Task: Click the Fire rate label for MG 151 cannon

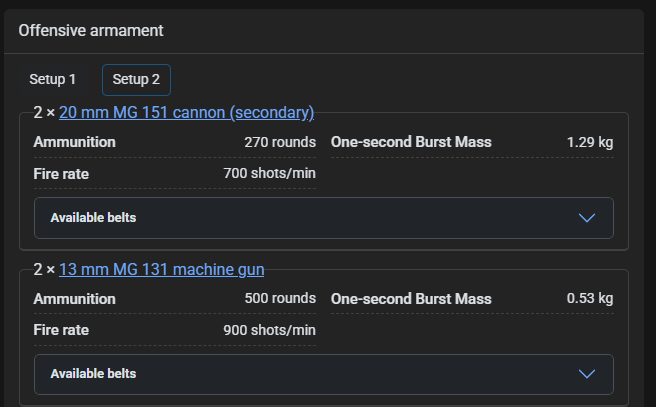Action: pos(61,174)
